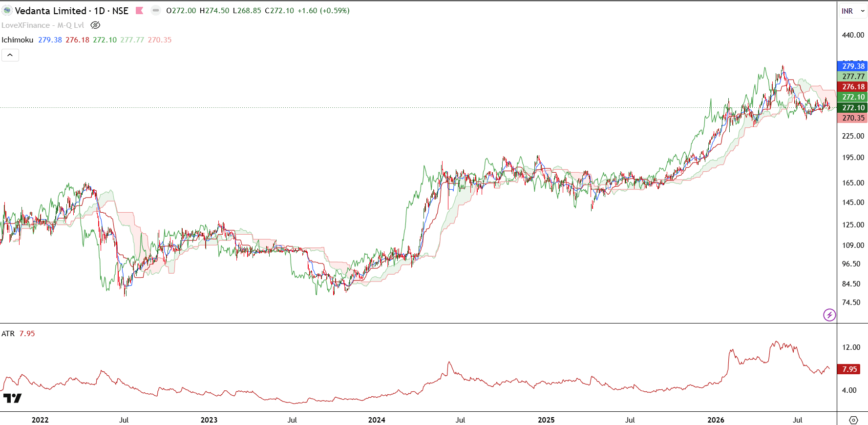This screenshot has width=868, height=425.
Task: Click the 277.77 tag on the price axis
Action: pyautogui.click(x=853, y=77)
